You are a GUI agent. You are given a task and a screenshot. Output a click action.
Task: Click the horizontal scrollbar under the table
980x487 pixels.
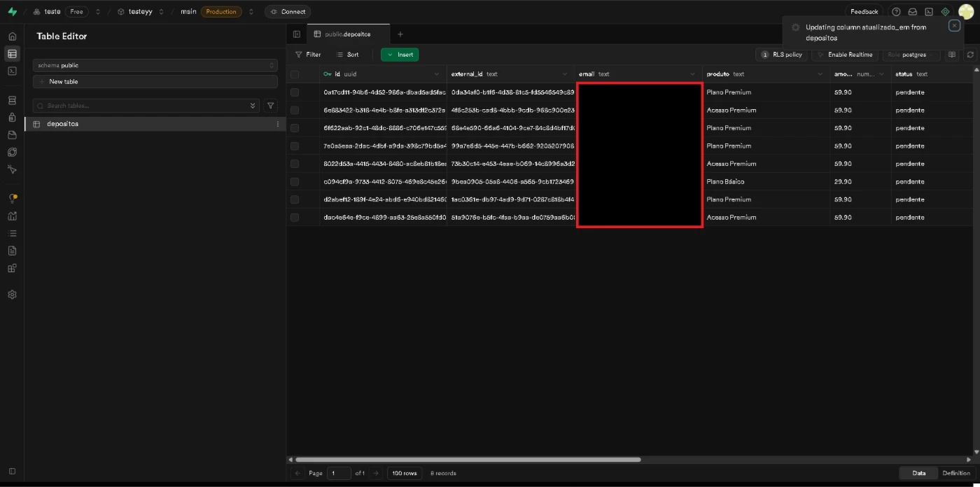pos(468,460)
